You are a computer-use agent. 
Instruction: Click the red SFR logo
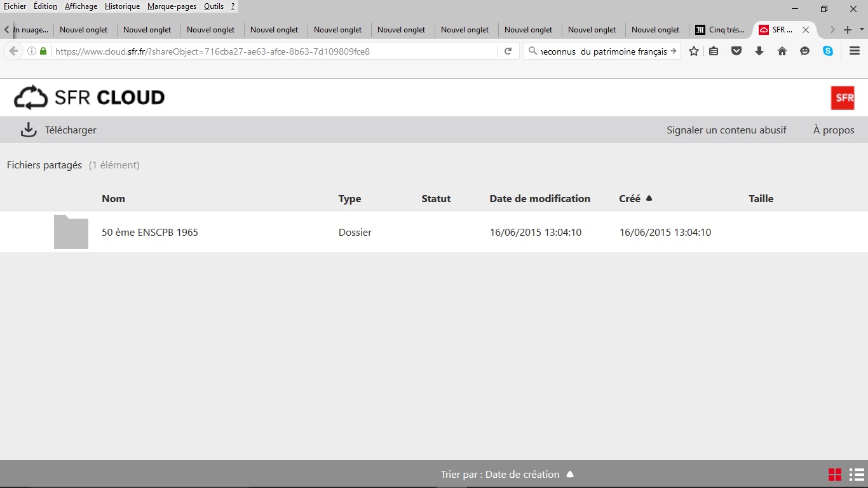[843, 98]
